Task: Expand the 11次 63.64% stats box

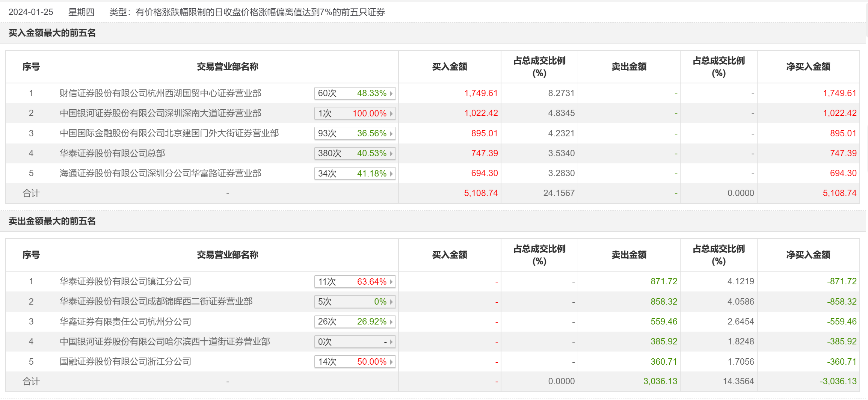Action: pos(355,282)
